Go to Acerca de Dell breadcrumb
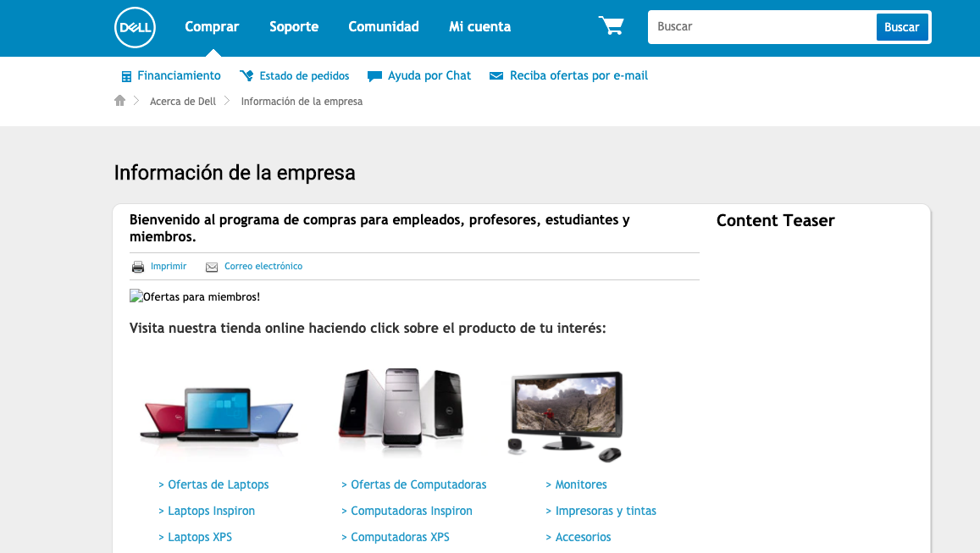Viewport: 980px width, 553px height. (183, 102)
